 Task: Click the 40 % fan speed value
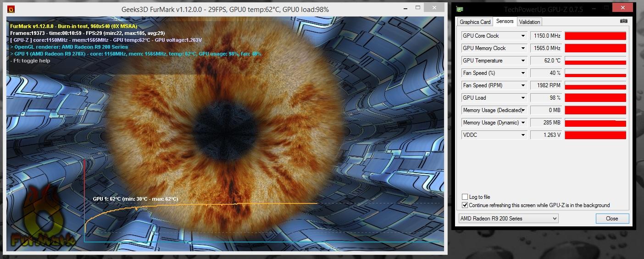[546, 73]
